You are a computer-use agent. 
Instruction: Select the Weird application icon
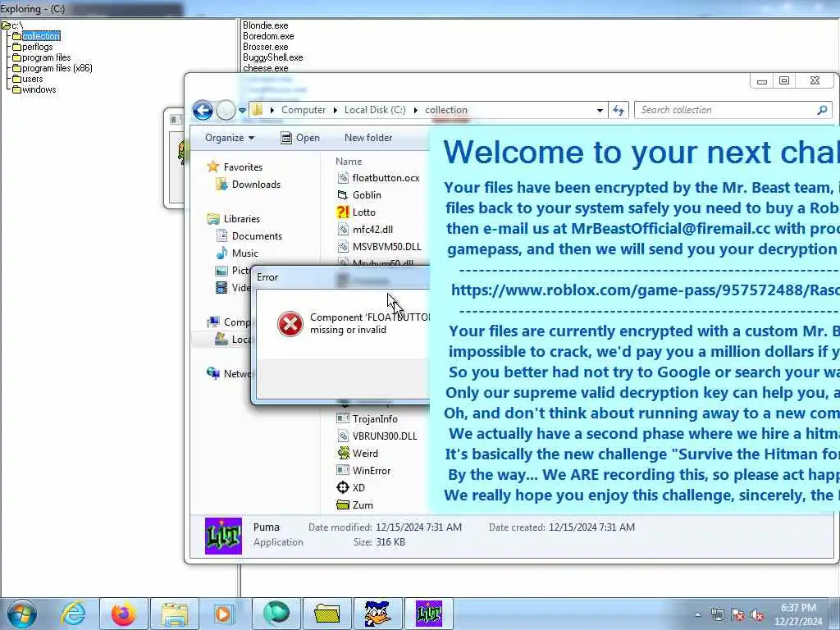pyautogui.click(x=342, y=453)
